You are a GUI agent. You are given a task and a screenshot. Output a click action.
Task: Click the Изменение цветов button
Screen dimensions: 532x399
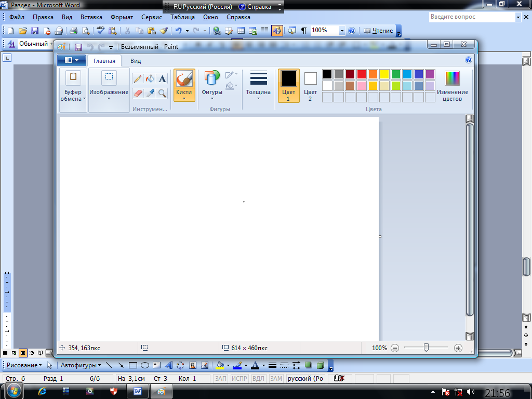[x=453, y=86]
